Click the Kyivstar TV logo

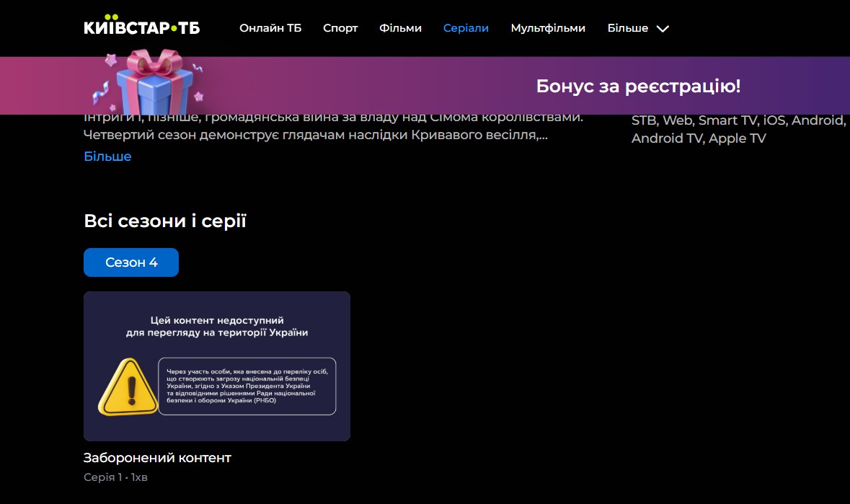(x=141, y=27)
